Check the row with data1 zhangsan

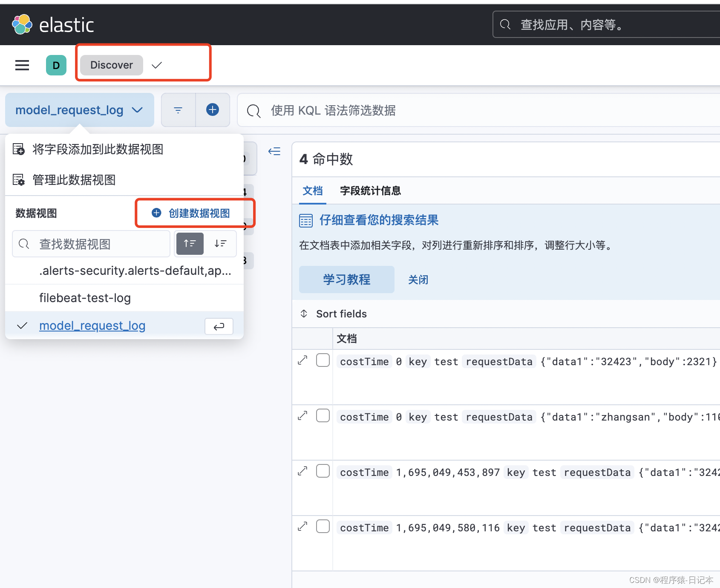point(323,415)
